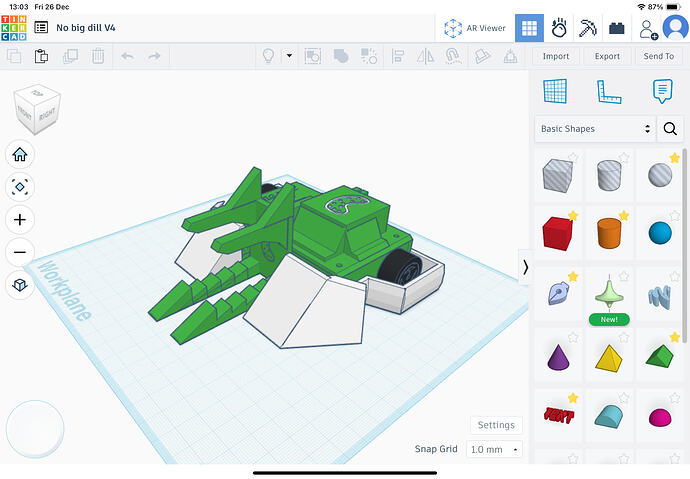Click the Home view icon
Screen dimensions: 690x479
coord(20,154)
